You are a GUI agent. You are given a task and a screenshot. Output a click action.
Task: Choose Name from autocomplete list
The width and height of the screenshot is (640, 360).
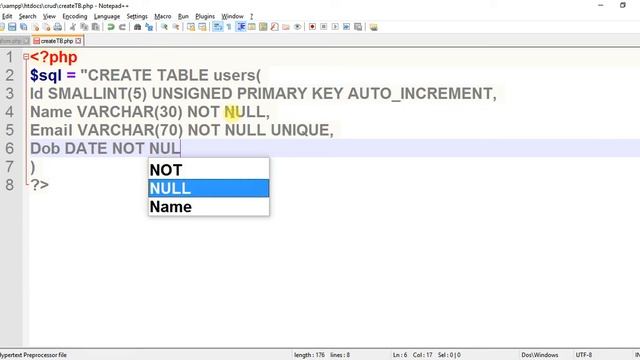209,207
